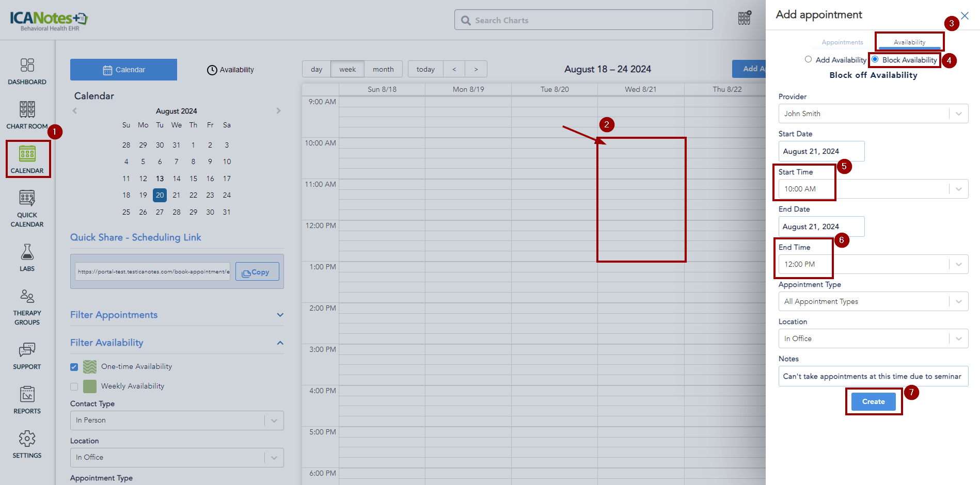Image resolution: width=980 pixels, height=485 pixels.
Task: Open Reports from the sidebar
Action: point(27,400)
